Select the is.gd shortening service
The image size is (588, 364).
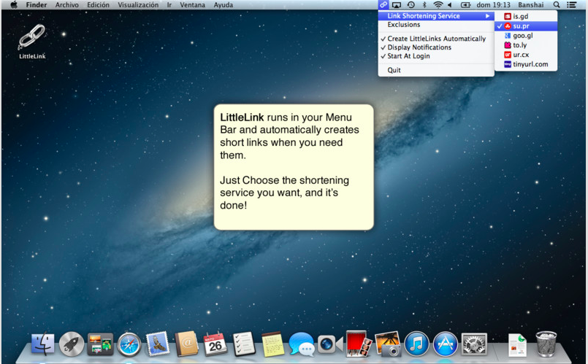coord(526,16)
